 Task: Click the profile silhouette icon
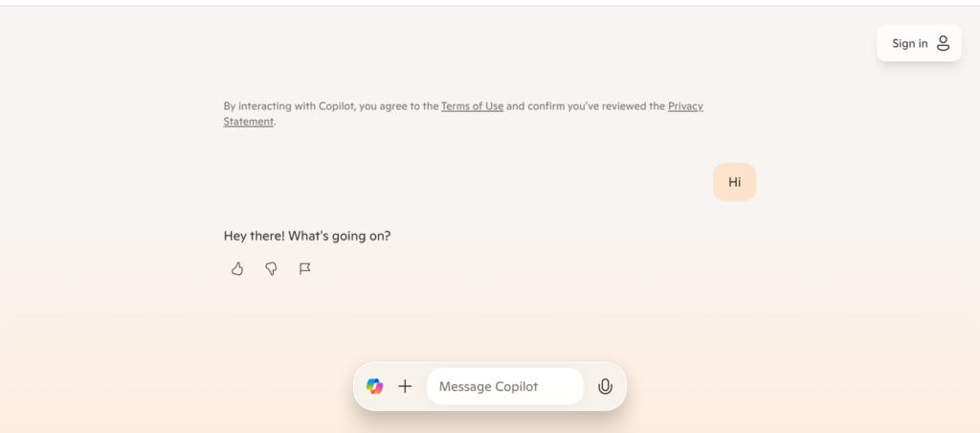pos(943,43)
